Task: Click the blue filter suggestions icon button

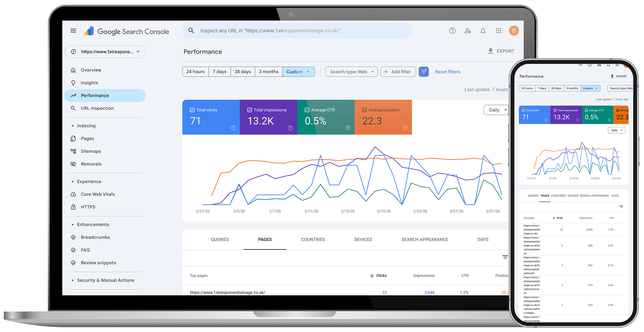Action: coord(424,72)
